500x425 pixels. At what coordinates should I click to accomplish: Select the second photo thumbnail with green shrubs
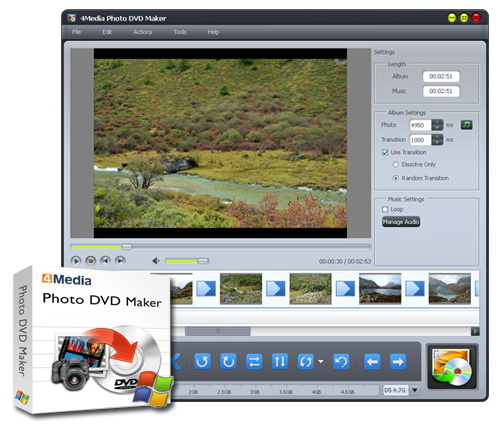(x=241, y=289)
